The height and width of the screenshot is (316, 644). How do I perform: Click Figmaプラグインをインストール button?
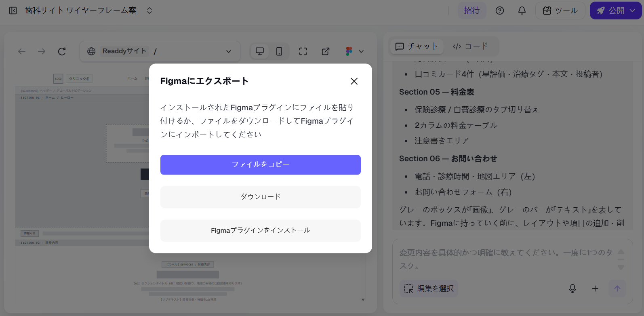(x=260, y=230)
